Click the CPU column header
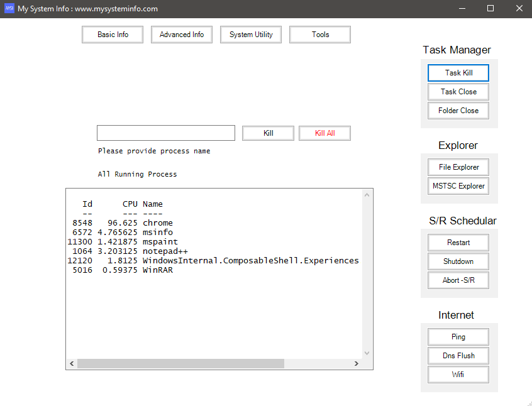Image resolution: width=532 pixels, height=406 pixels. [130, 204]
